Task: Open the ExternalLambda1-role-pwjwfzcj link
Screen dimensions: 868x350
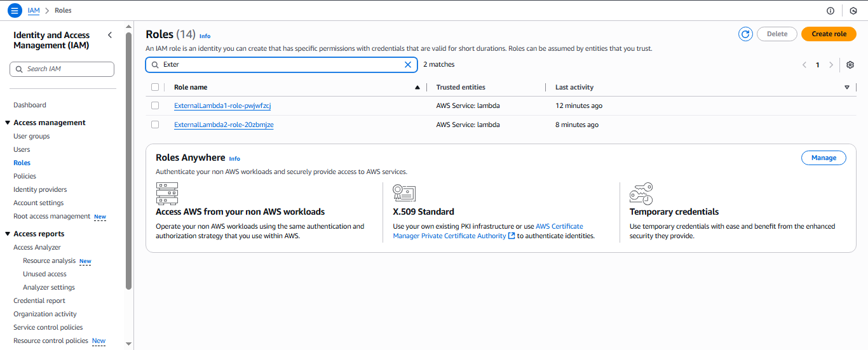Action: point(222,105)
